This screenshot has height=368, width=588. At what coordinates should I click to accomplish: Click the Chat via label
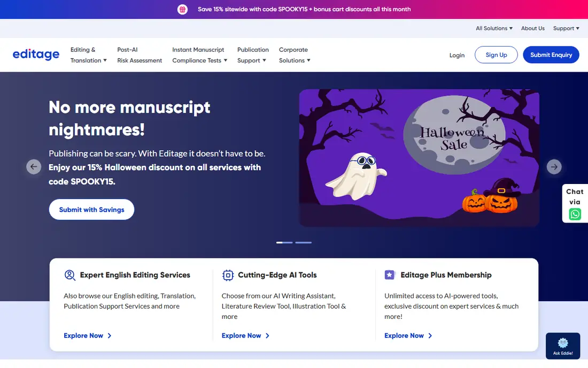tap(575, 196)
